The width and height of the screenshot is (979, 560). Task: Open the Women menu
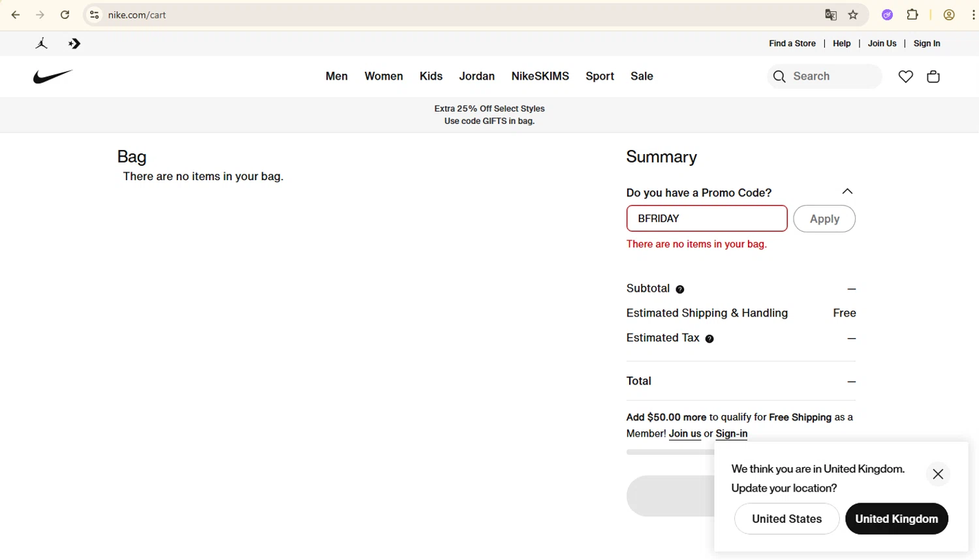384,76
